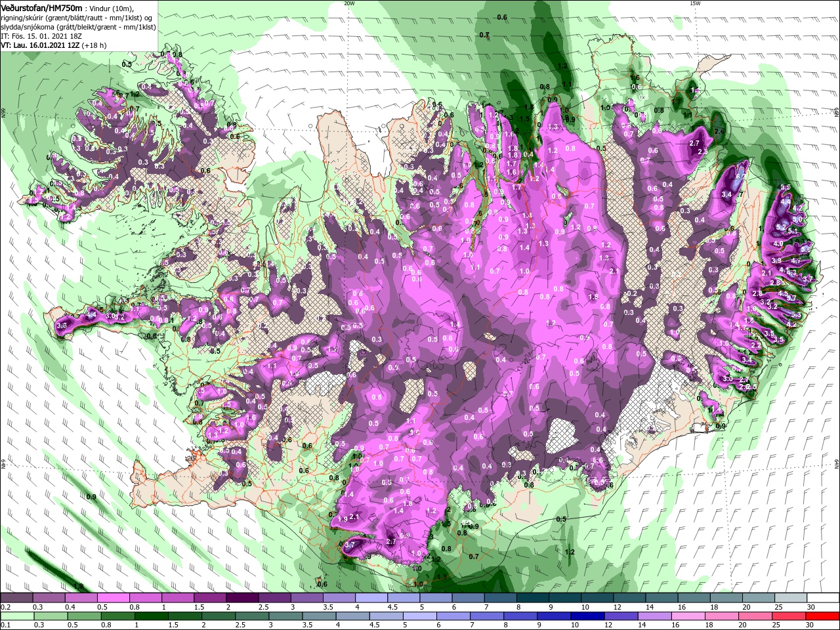The image size is (840, 630).
Task: Click the 30 label on the green rain scale
Action: coord(811,625)
